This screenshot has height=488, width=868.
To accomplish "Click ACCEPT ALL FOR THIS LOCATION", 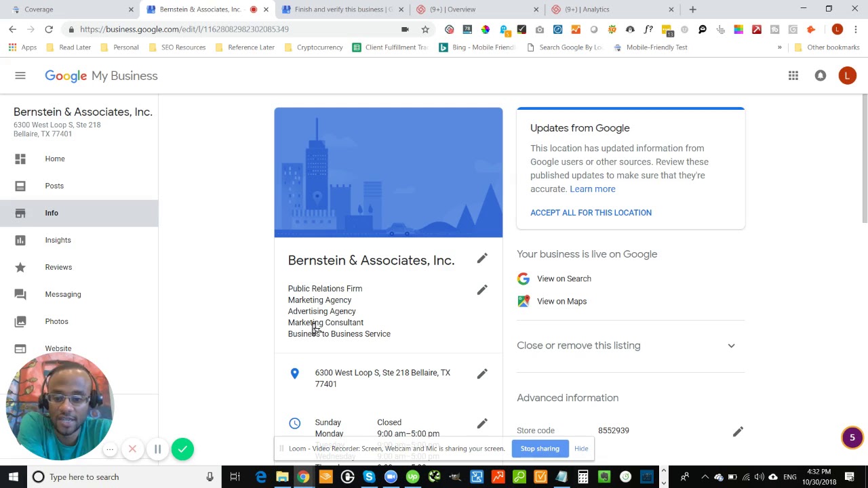I will tap(591, 213).
